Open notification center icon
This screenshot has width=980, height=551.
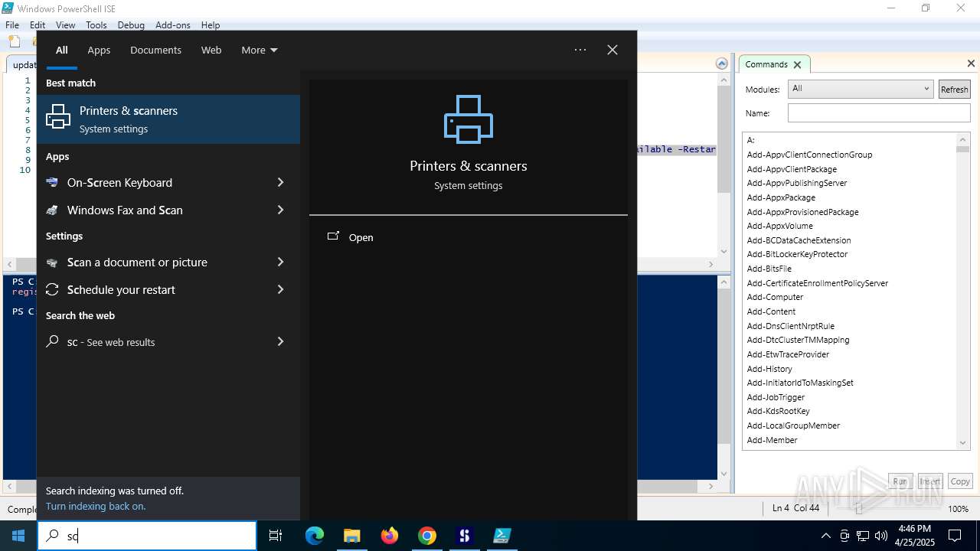[955, 536]
